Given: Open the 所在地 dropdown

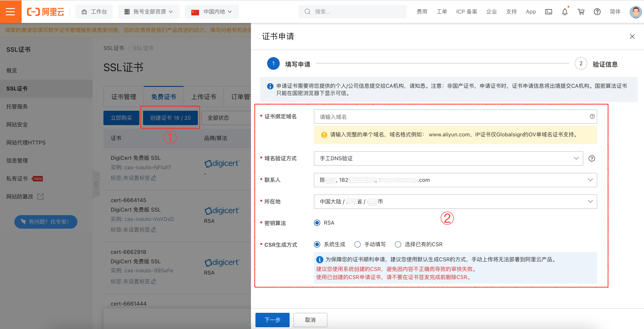Looking at the screenshot, I should click(455, 201).
